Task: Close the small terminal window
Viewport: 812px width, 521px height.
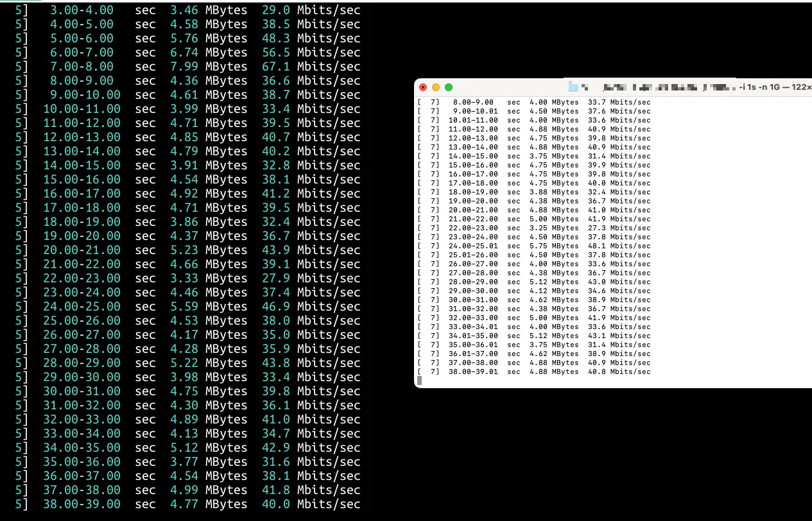Action: tap(423, 87)
